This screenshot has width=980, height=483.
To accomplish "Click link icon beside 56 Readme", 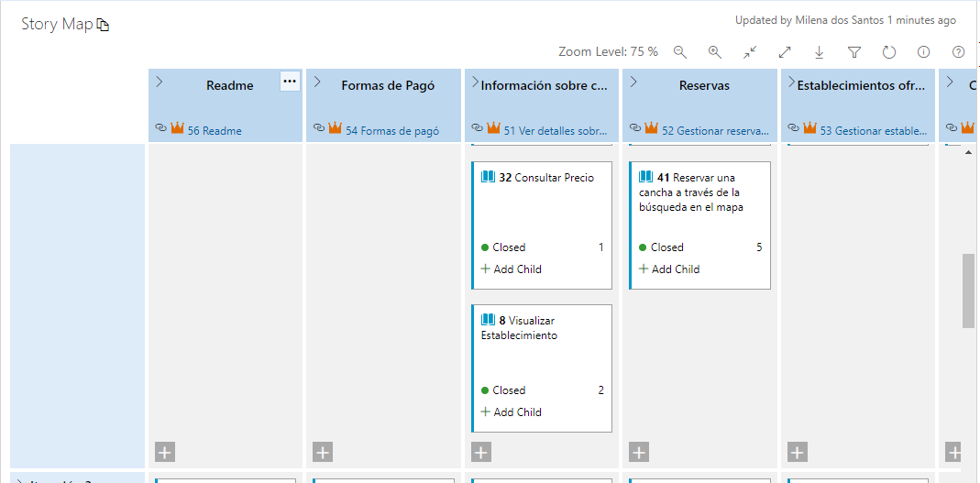I will (x=160, y=127).
